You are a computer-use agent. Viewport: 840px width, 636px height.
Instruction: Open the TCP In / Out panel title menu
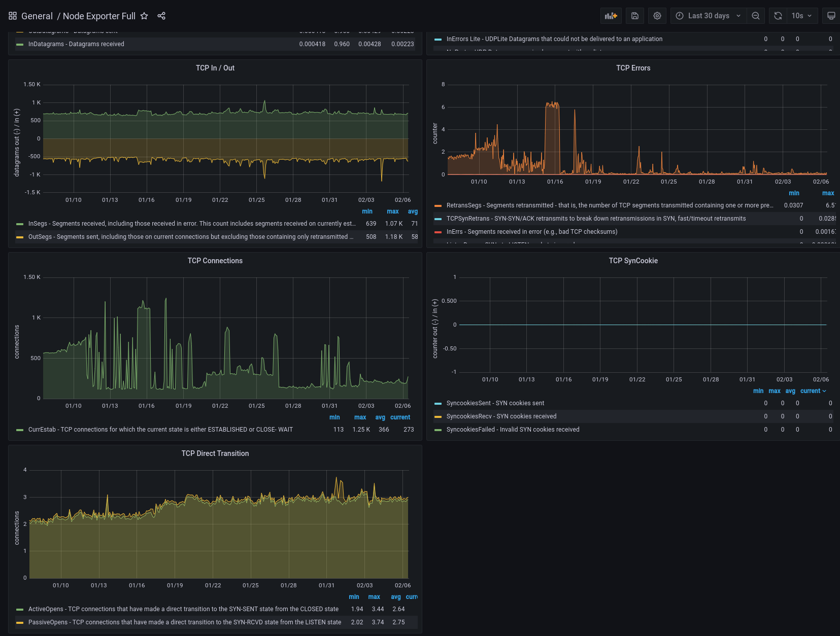(215, 68)
